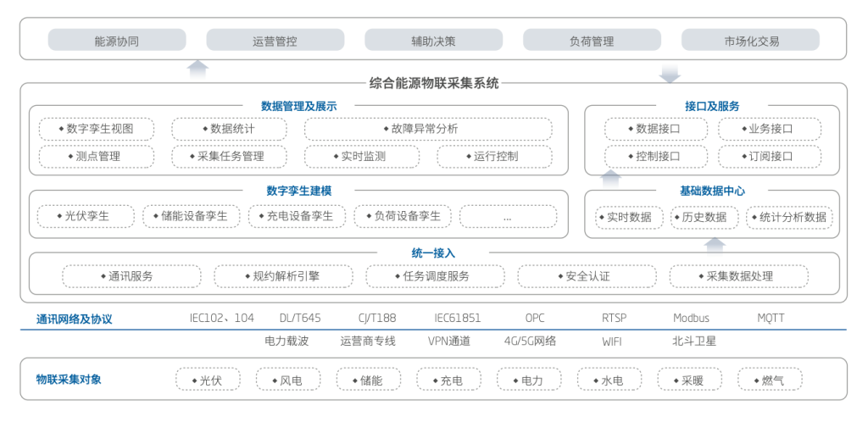Click the 统计分析数据 box
Viewport: 868px width, 422px height.
tap(789, 217)
